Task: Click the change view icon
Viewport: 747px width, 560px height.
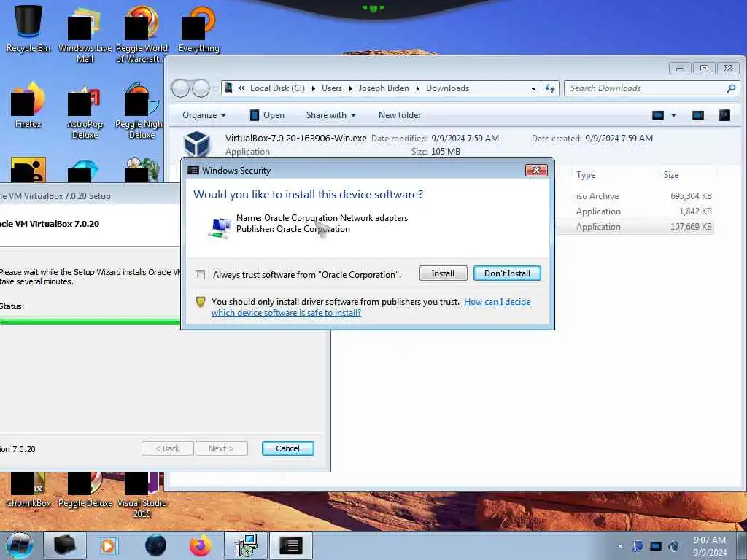Action: [x=658, y=115]
